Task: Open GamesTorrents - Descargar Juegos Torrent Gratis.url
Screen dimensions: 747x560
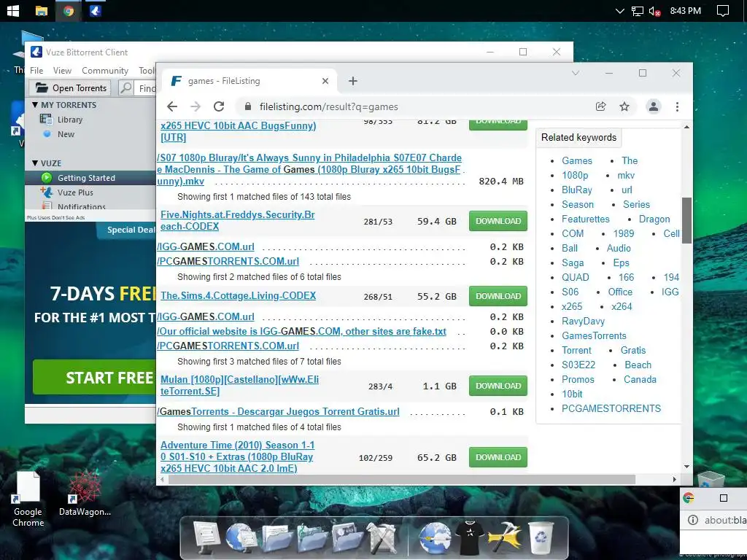Action: click(x=278, y=411)
